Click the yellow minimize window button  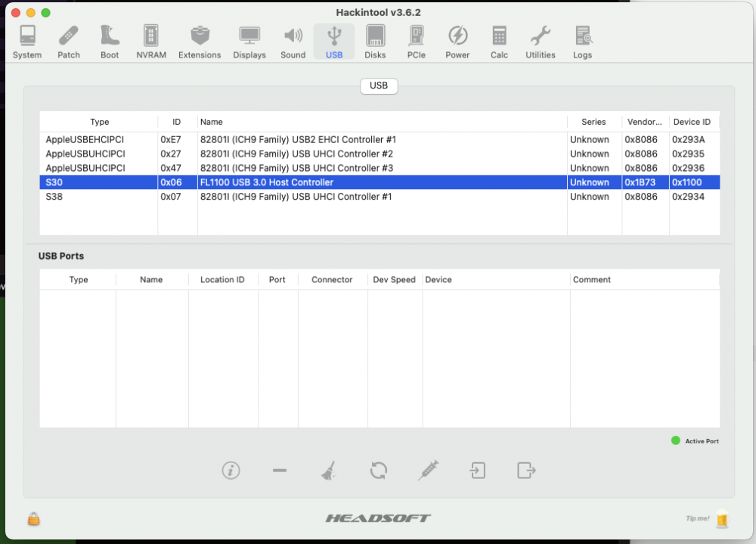(x=31, y=13)
